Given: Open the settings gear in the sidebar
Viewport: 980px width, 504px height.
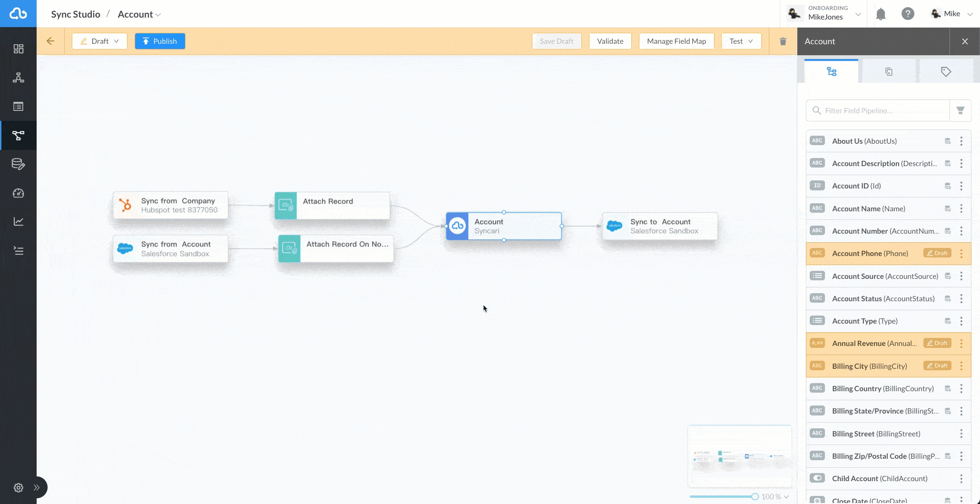Looking at the screenshot, I should click(19, 487).
